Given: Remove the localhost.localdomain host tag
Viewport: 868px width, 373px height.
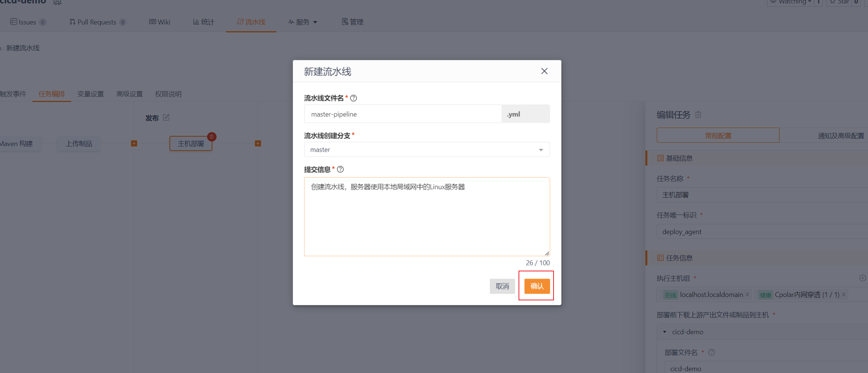Looking at the screenshot, I should coord(747,294).
